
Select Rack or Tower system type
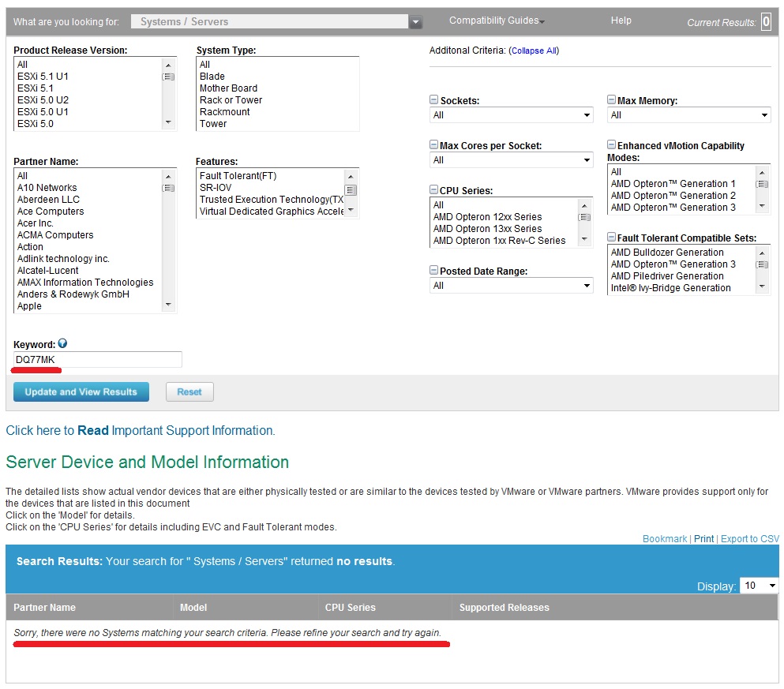[231, 100]
